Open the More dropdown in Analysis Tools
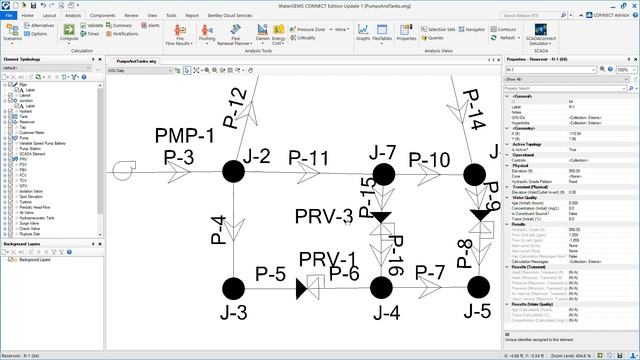640x360 pixels. pos(340,29)
